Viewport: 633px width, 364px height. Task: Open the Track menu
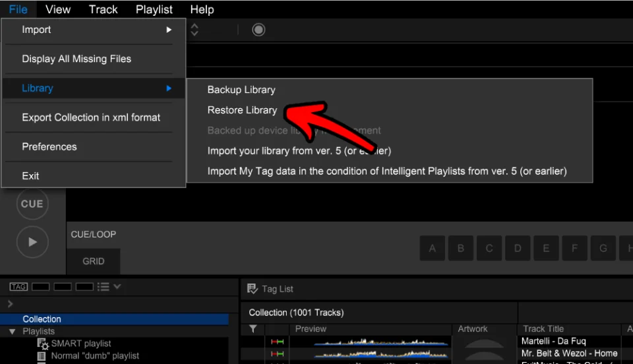[104, 9]
